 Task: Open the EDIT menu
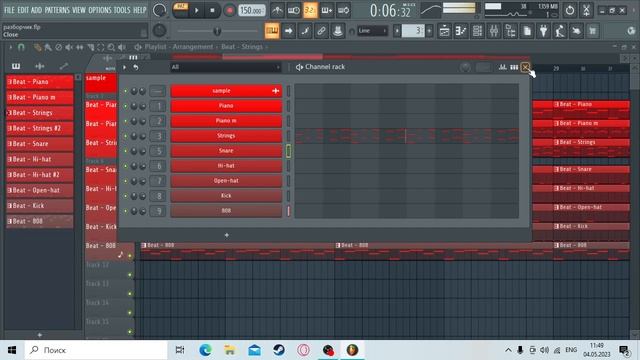pyautogui.click(x=23, y=10)
